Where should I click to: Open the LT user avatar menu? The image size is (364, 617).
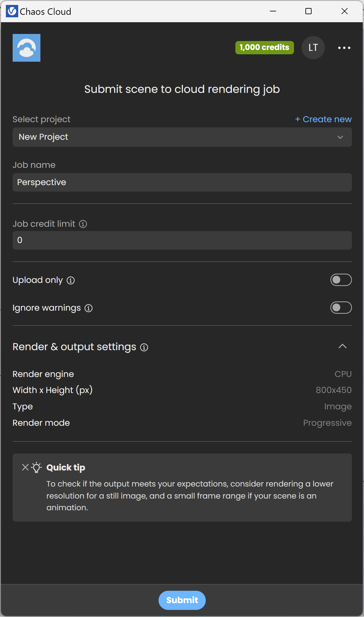313,48
